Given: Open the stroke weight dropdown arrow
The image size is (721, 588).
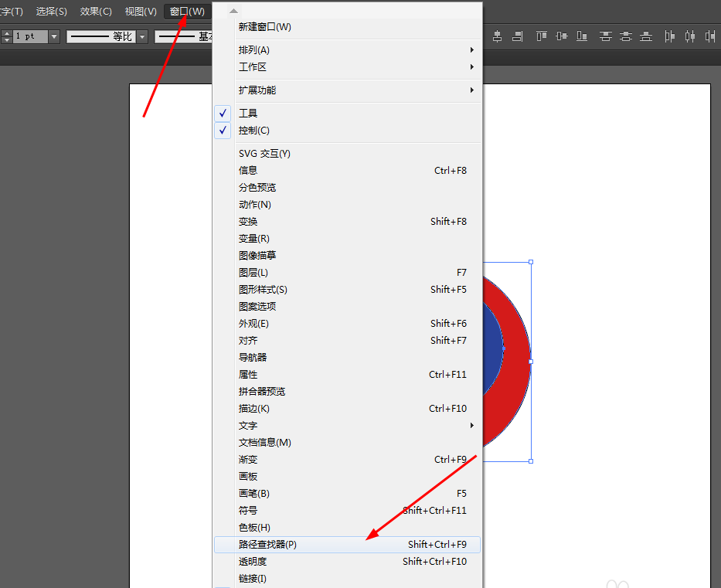Looking at the screenshot, I should (x=53, y=36).
